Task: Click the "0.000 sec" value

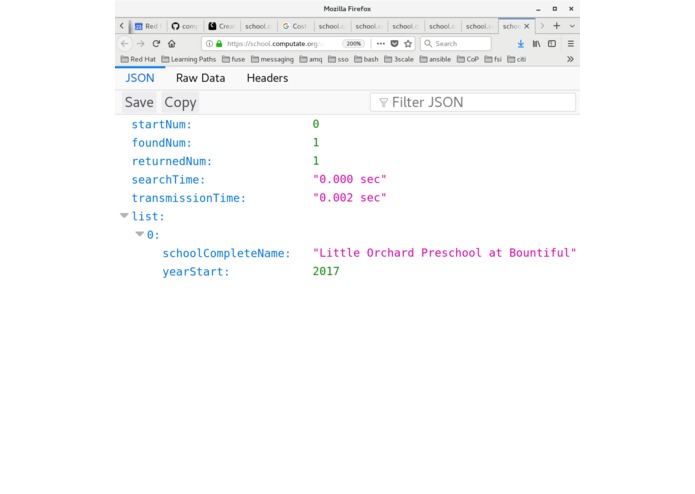Action: [x=349, y=179]
